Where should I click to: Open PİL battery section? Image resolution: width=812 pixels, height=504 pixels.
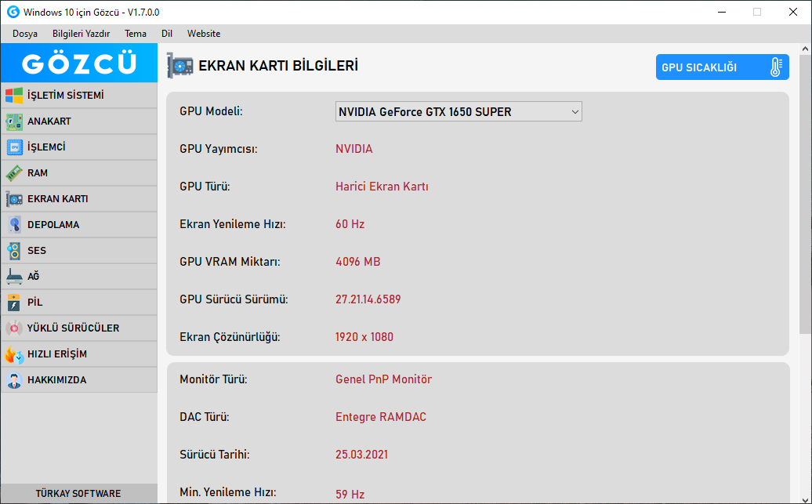78,303
